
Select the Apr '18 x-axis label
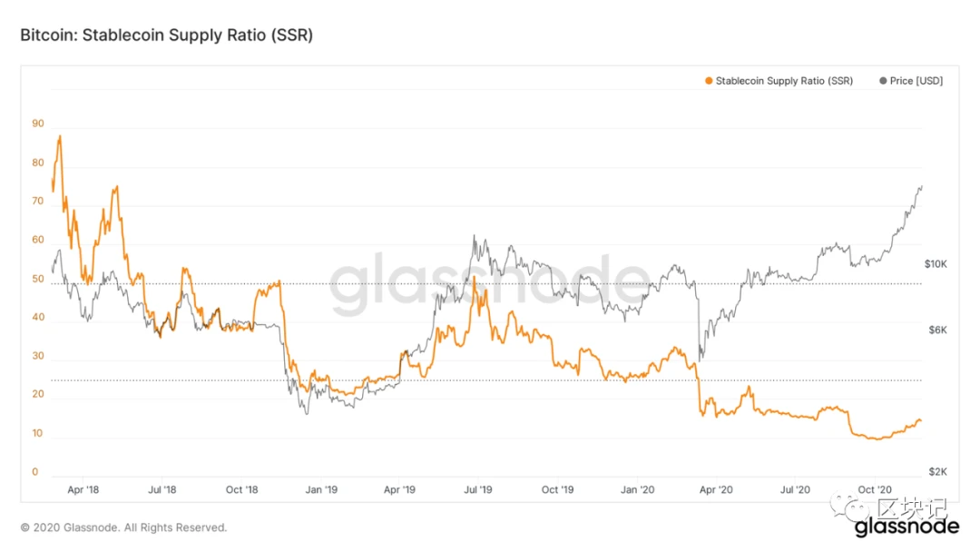tap(83, 489)
